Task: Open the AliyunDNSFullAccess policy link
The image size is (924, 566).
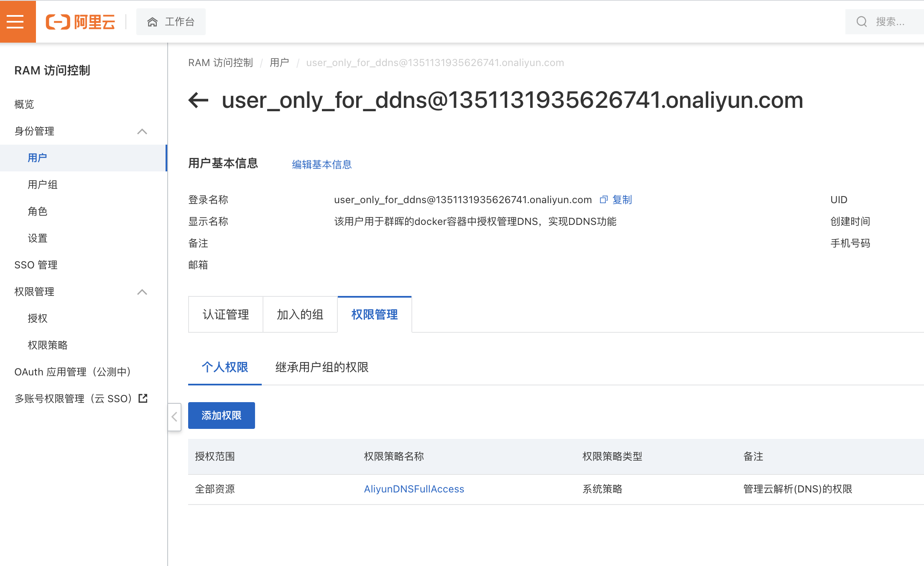Action: (x=414, y=489)
